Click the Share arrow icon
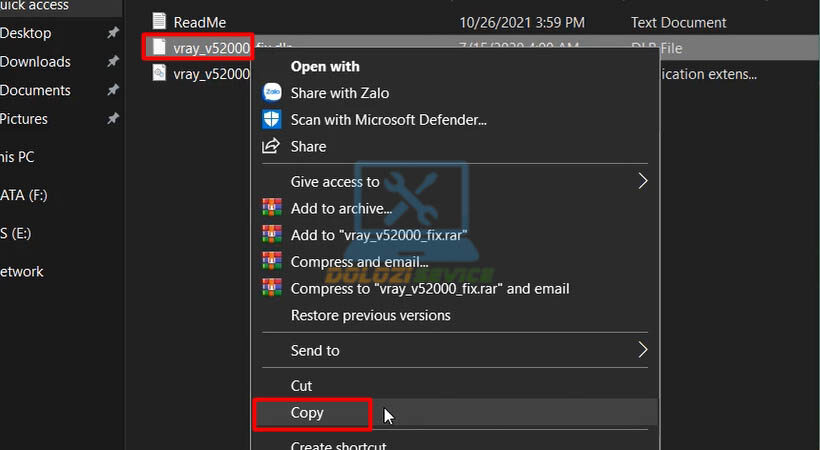820x450 pixels. pyautogui.click(x=271, y=146)
